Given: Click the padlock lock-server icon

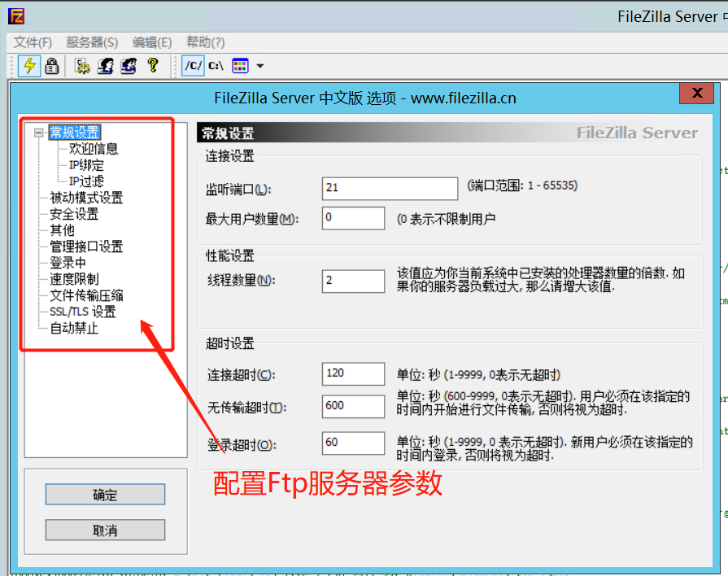Looking at the screenshot, I should coord(51,66).
